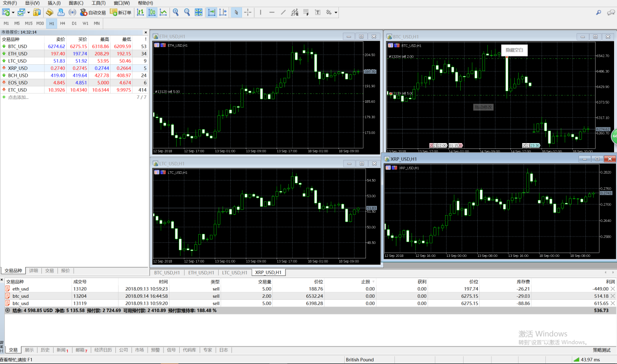Select BTC_USD row in market watch
Viewport: 617px width, 364px height.
[x=74, y=46]
